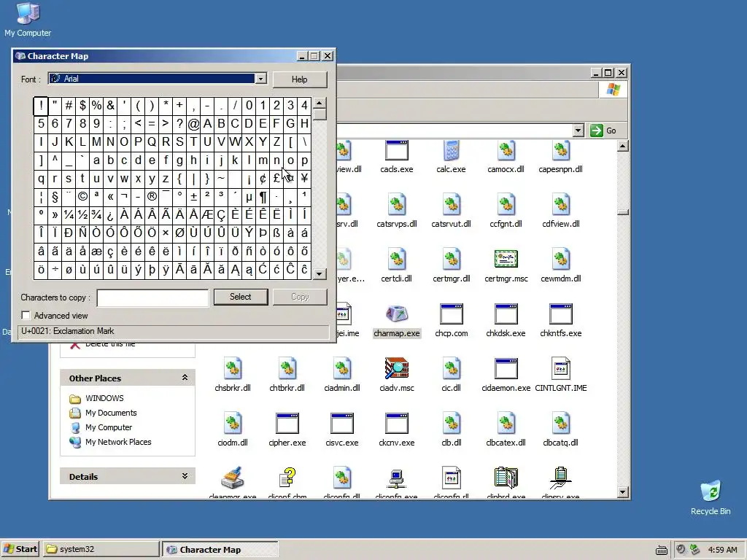Screen dimensions: 747x560
Task: Select catsrvut.dll file icon
Action: (451, 205)
